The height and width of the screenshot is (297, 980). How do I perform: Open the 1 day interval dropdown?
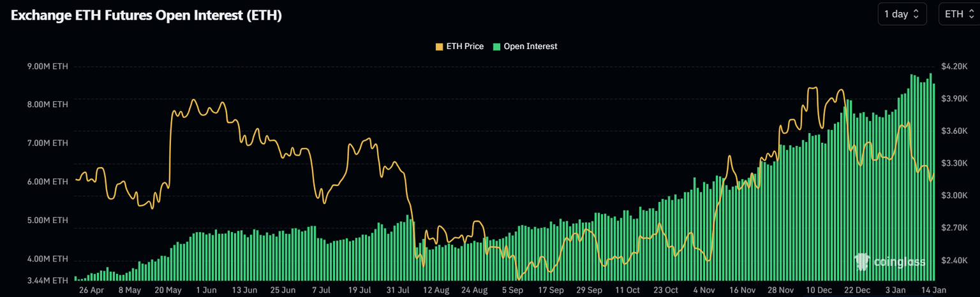tap(902, 14)
